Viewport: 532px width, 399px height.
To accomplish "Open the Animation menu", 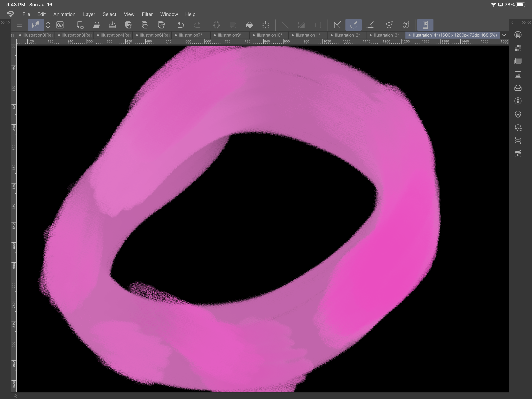I will 64,14.
